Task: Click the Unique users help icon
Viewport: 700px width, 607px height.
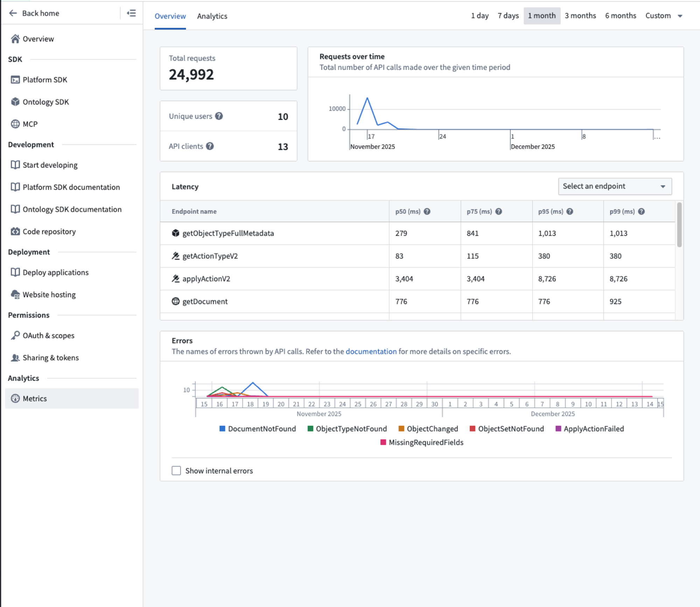Action: click(219, 116)
